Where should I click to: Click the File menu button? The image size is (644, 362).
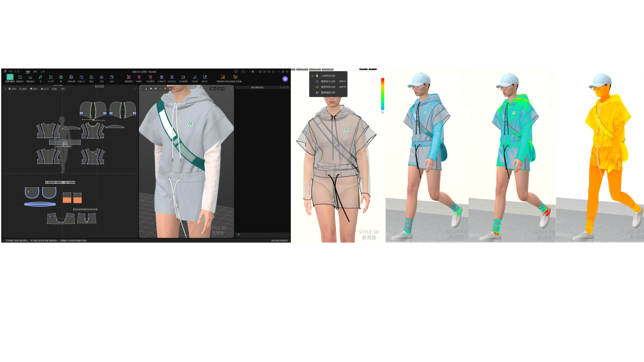[10, 72]
